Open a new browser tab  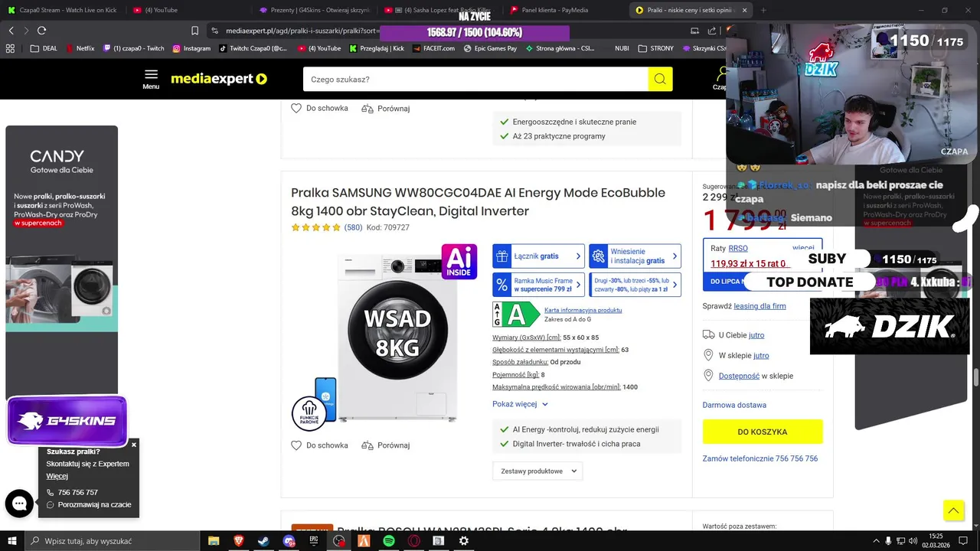(x=764, y=10)
